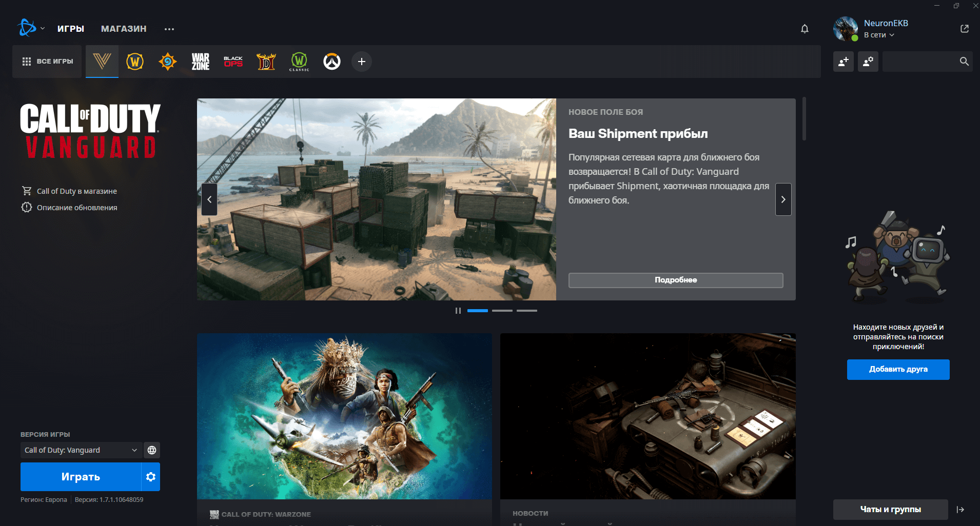Select the first carousel slide indicator
Screen dimensions: 980x526
coord(478,311)
